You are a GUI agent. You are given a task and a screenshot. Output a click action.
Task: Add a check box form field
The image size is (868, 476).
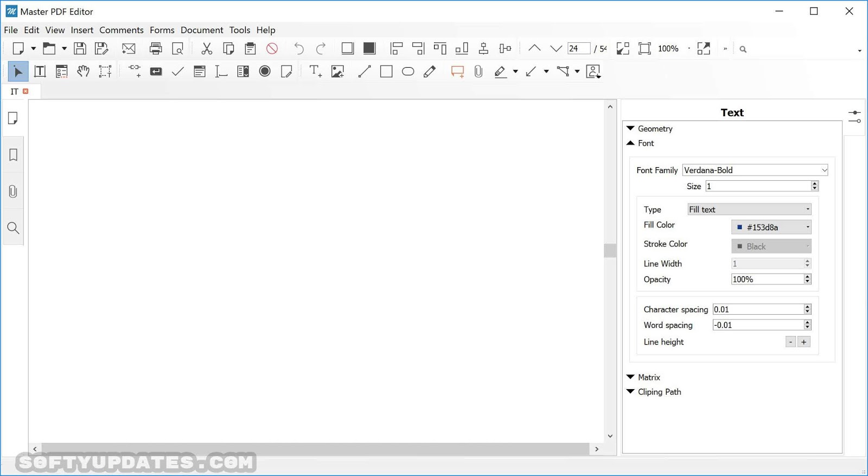178,71
